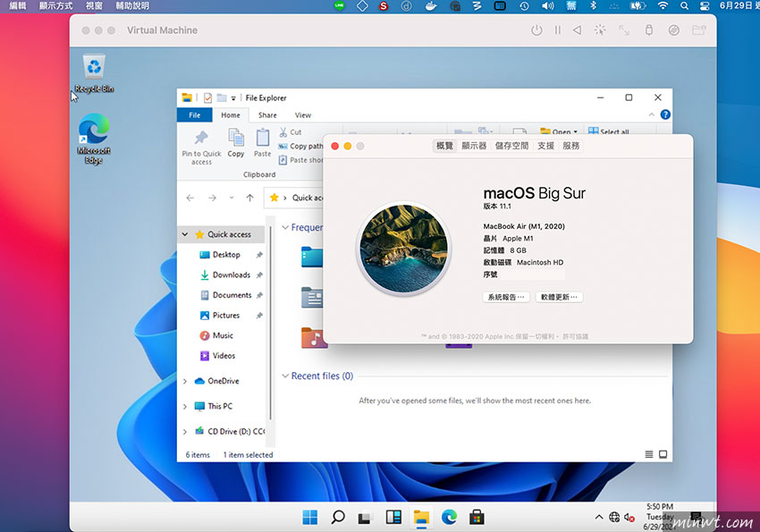Open Windows taskbar Search
This screenshot has width=760, height=532.
point(338,518)
